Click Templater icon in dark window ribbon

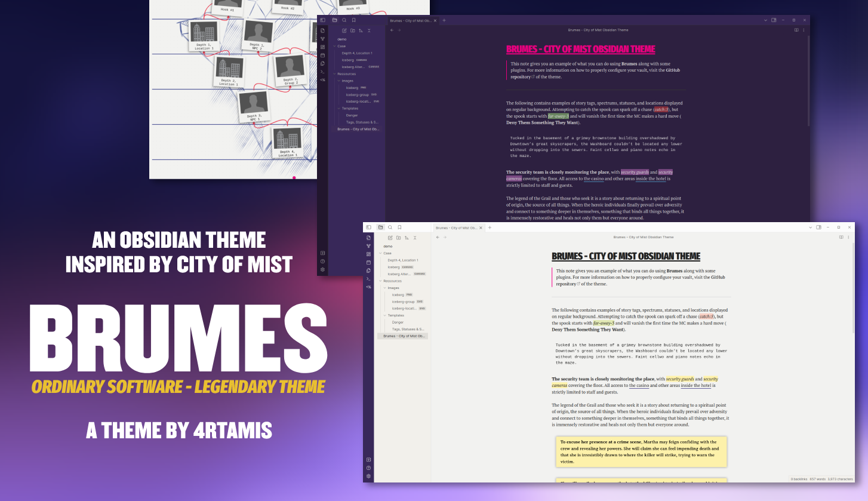323,79
